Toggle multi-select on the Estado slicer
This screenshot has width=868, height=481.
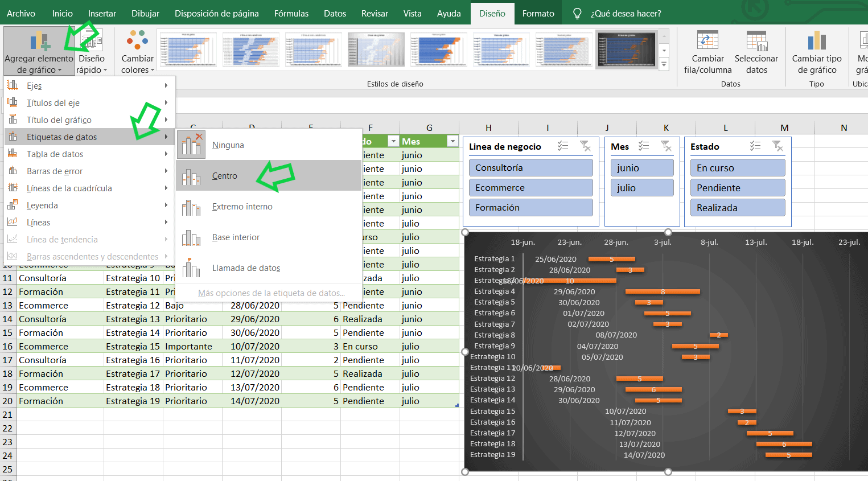pyautogui.click(x=755, y=146)
